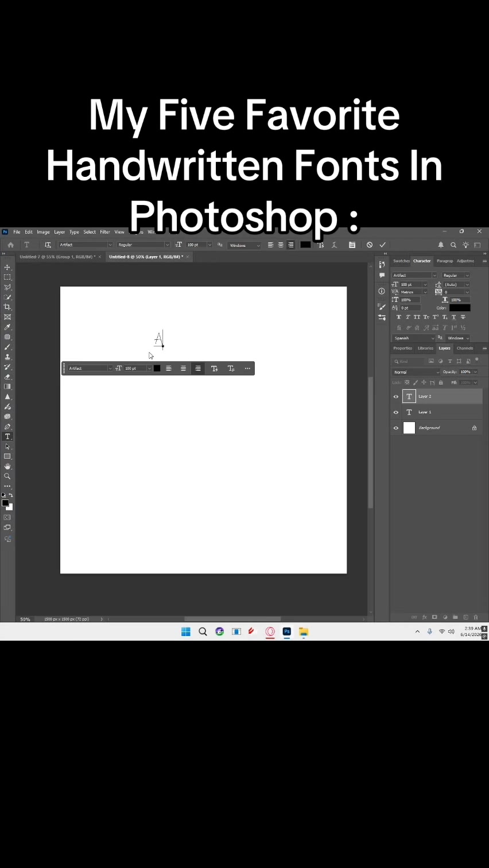Screen dimensions: 489x868
Task: Select the Hand tool
Action: pyautogui.click(x=7, y=467)
